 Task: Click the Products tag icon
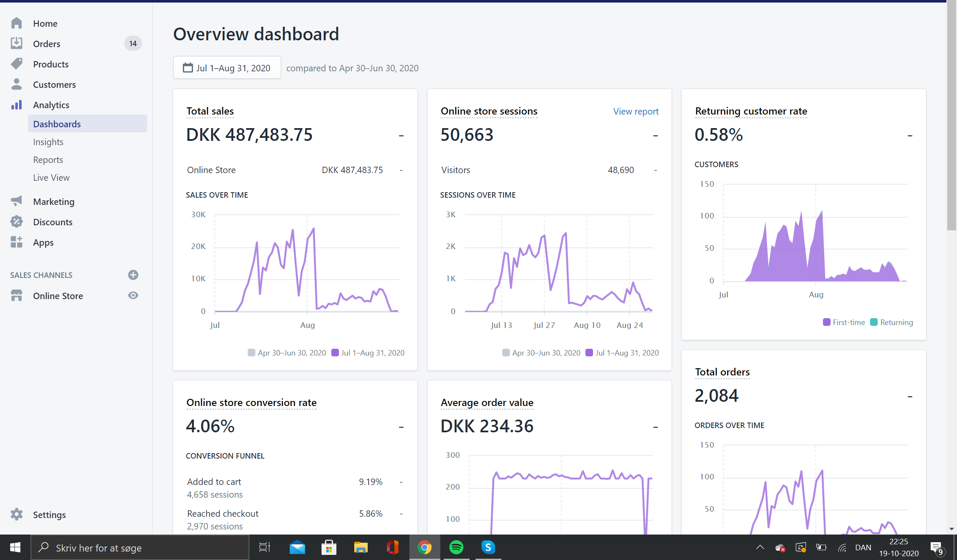[17, 64]
